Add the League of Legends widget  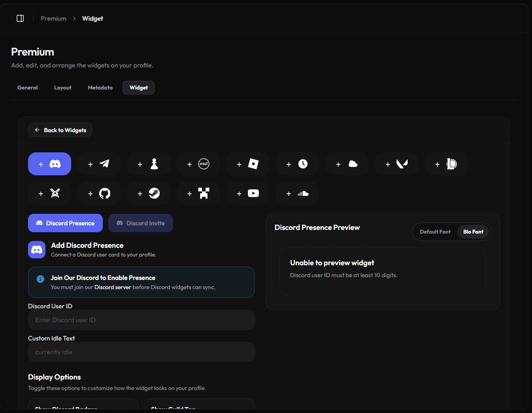pos(446,164)
